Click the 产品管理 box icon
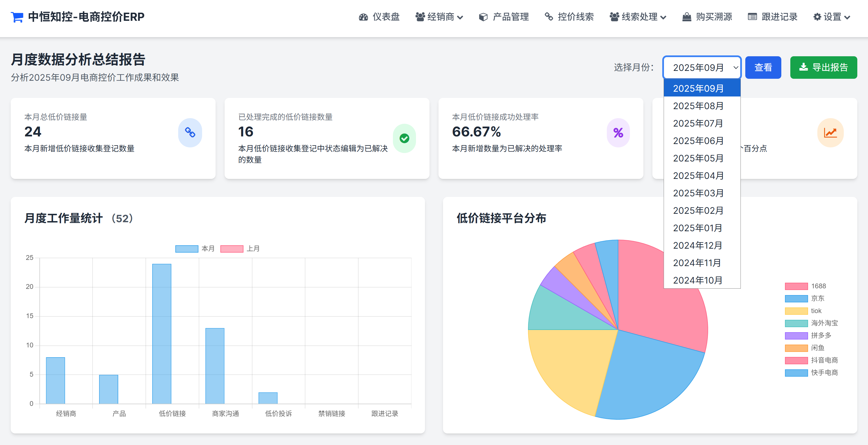Viewport: 868px width, 445px height. point(483,17)
